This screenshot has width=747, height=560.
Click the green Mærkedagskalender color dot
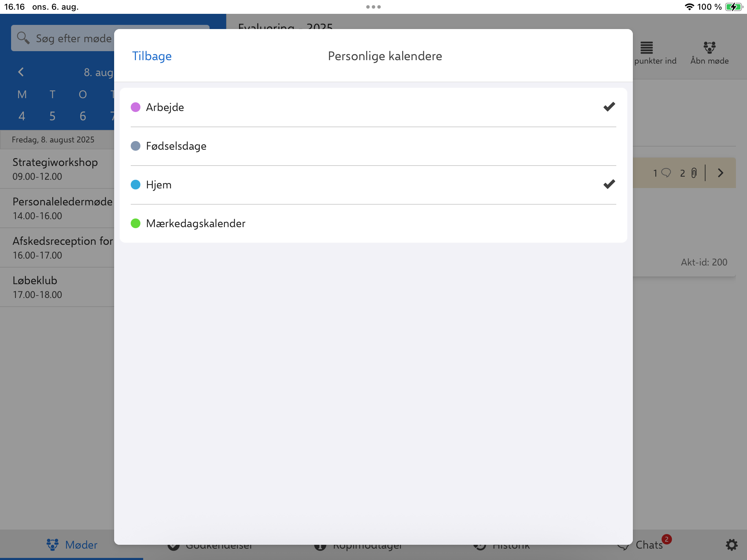coord(136,223)
